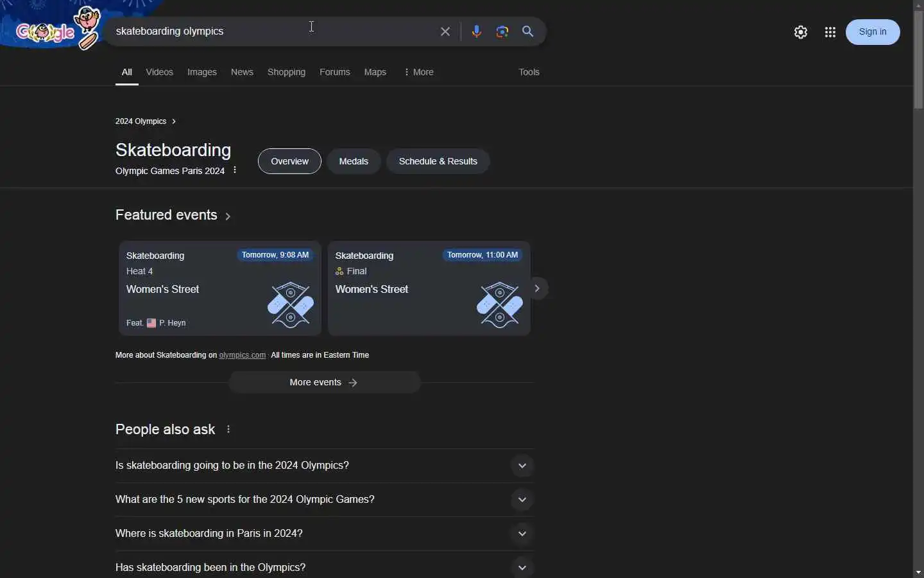
Task: Click the Google doodle logo
Action: (58, 29)
